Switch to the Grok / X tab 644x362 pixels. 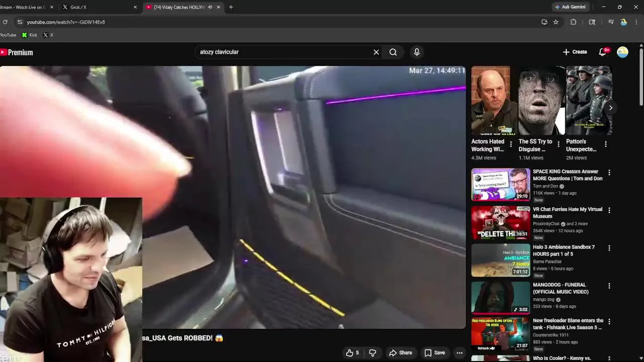(96, 7)
